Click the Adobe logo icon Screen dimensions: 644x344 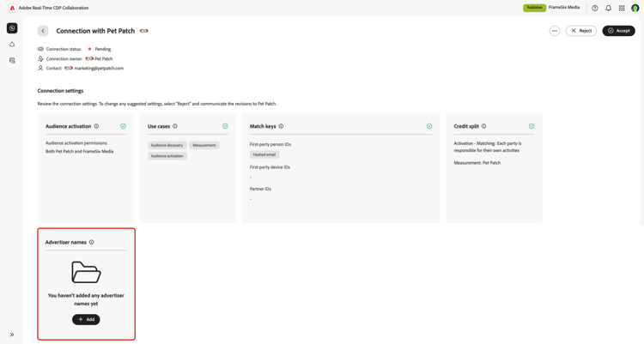pos(12,8)
